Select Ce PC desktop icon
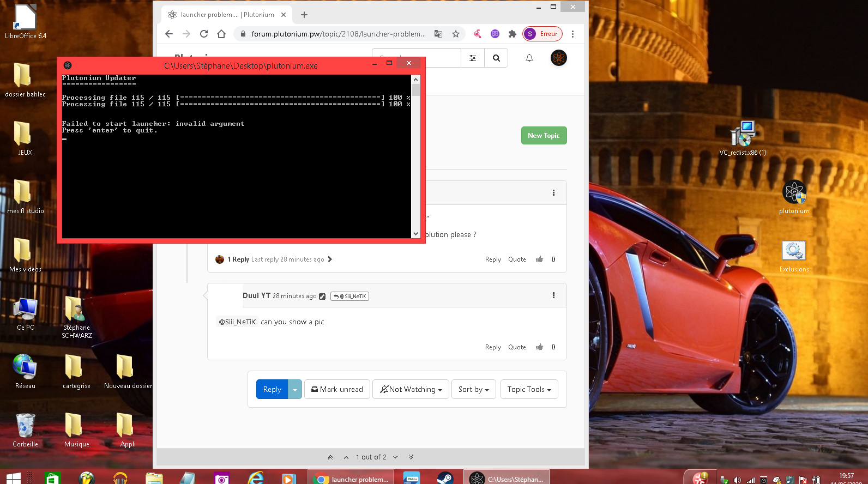 click(x=25, y=314)
